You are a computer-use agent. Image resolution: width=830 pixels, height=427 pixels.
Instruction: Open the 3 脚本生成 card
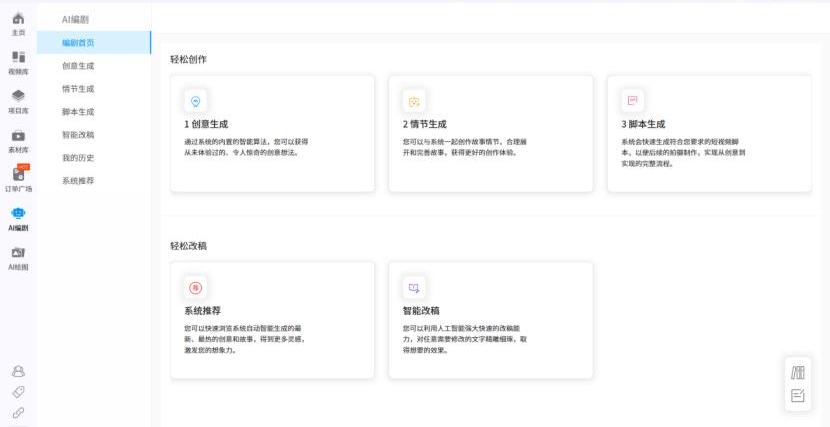pos(708,133)
